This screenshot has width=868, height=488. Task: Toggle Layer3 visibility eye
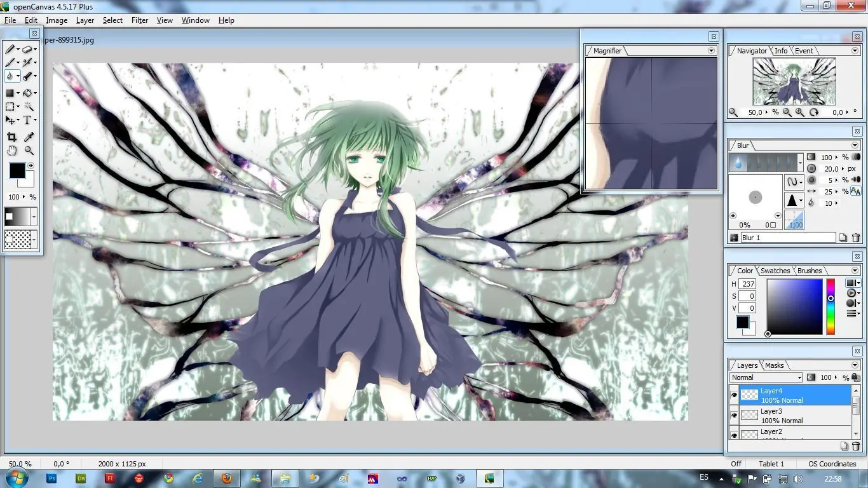[734, 416]
